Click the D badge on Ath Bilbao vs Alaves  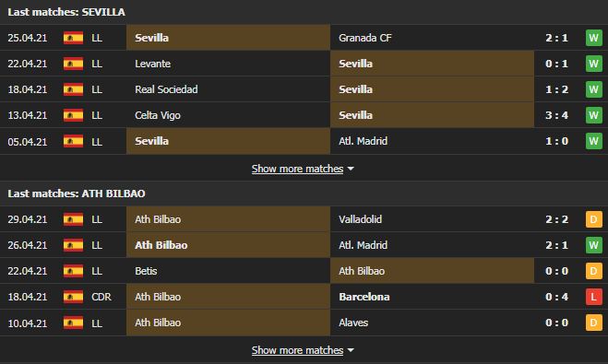(x=593, y=323)
